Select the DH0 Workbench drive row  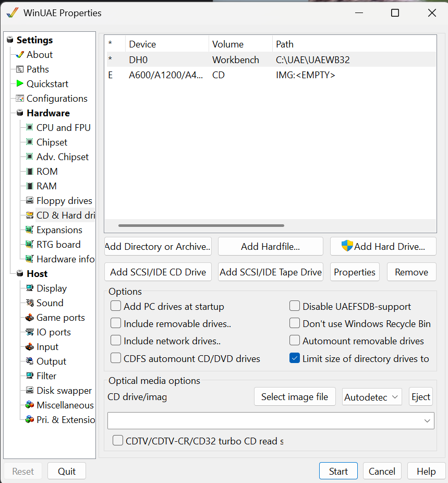point(235,60)
